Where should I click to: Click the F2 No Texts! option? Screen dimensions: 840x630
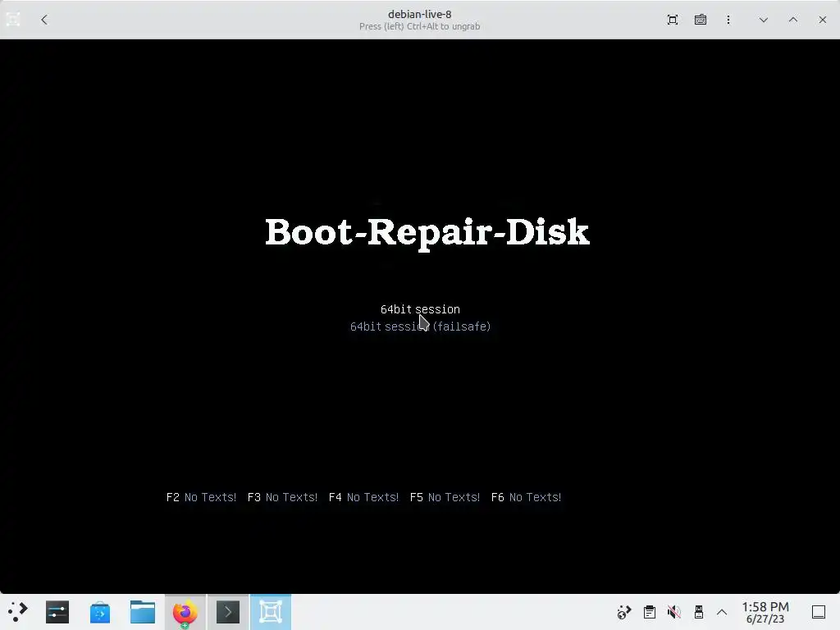click(x=202, y=497)
